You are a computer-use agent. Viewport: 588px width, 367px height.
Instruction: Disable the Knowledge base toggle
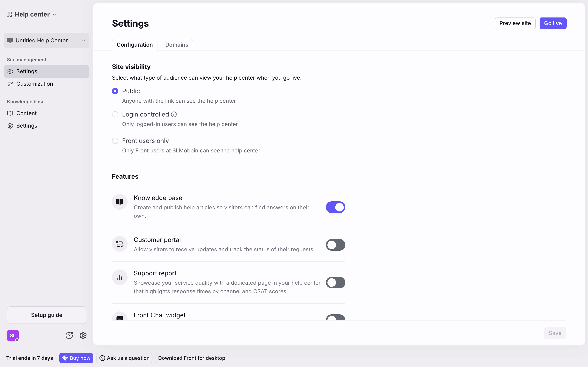coord(335,207)
